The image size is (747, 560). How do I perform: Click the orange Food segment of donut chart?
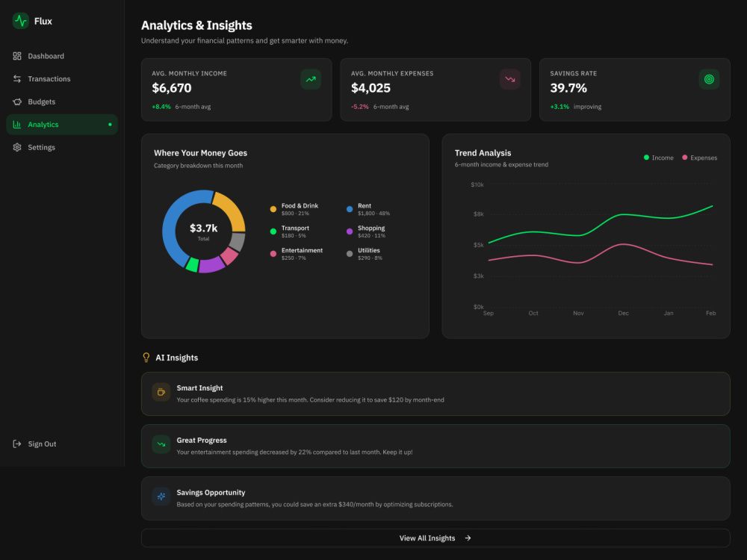pyautogui.click(x=233, y=208)
